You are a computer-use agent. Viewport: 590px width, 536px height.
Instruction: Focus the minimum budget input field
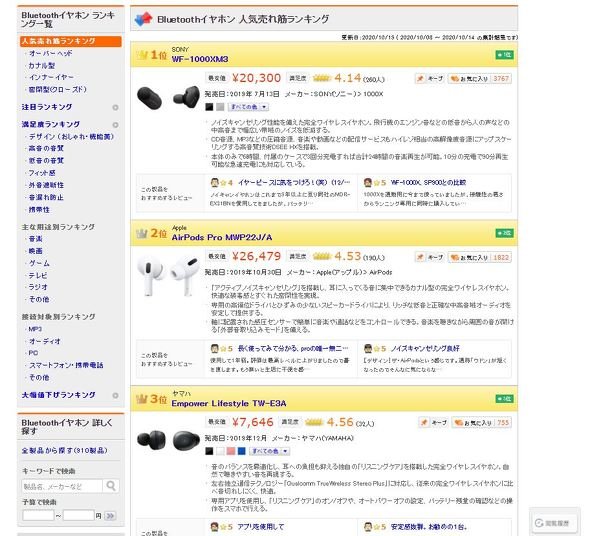pos(38,515)
